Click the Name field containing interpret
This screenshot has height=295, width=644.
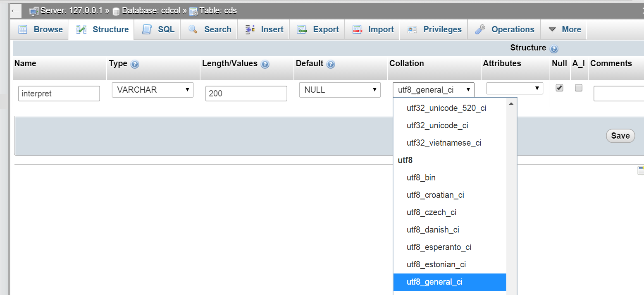point(59,94)
